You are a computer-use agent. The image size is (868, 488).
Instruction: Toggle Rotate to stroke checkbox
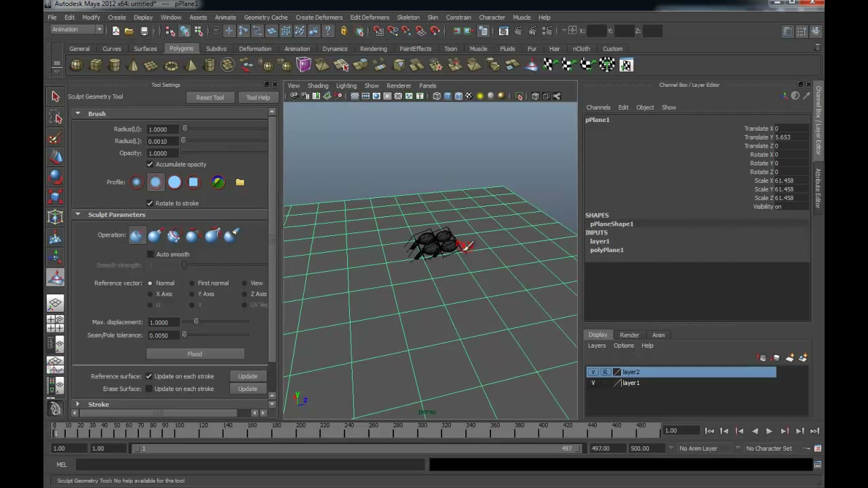(150, 203)
